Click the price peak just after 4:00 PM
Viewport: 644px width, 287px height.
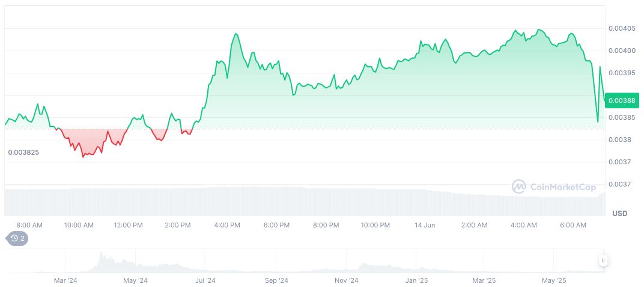click(235, 34)
